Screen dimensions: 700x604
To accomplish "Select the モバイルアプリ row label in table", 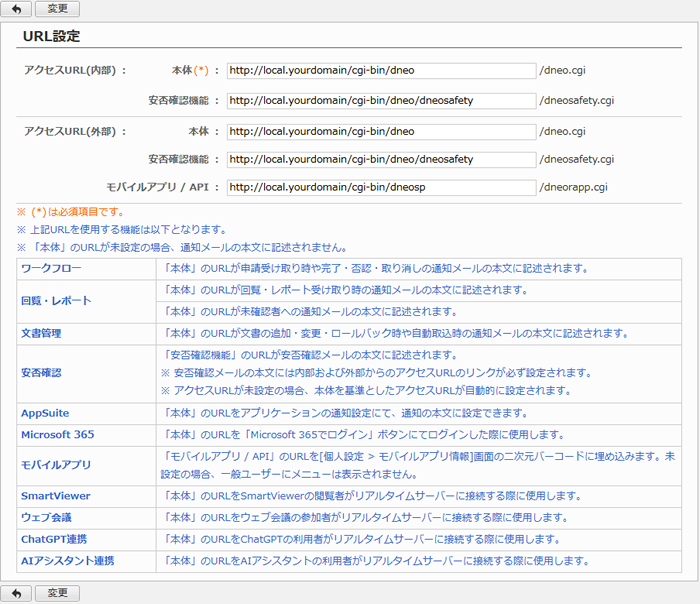I will coord(56,465).
